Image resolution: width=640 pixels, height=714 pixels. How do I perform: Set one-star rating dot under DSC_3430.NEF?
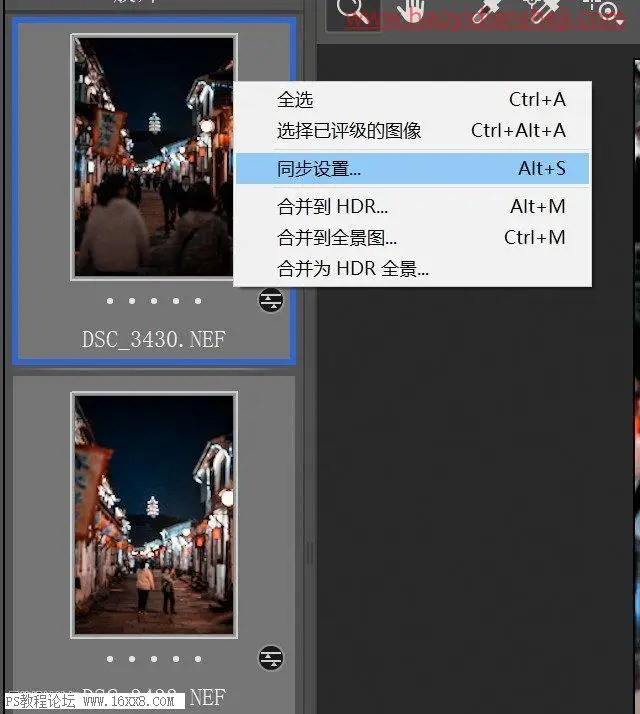pos(110,301)
